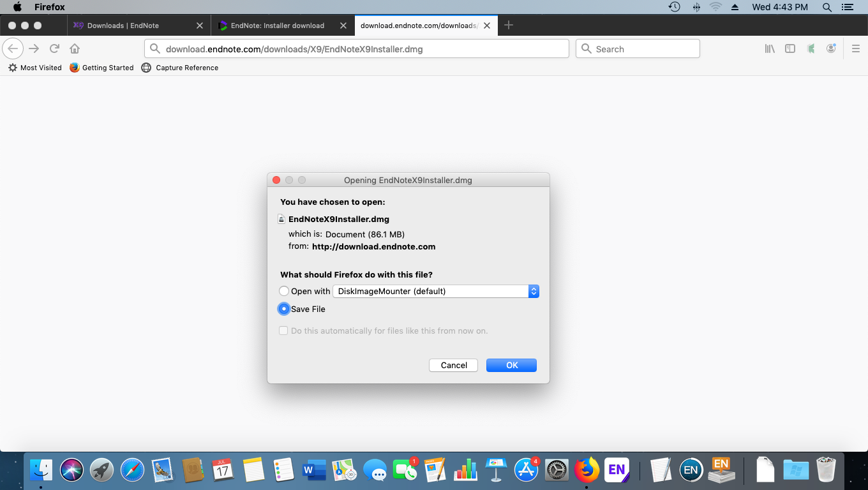
Task: Open the Library toolbar icon
Action: click(770, 48)
